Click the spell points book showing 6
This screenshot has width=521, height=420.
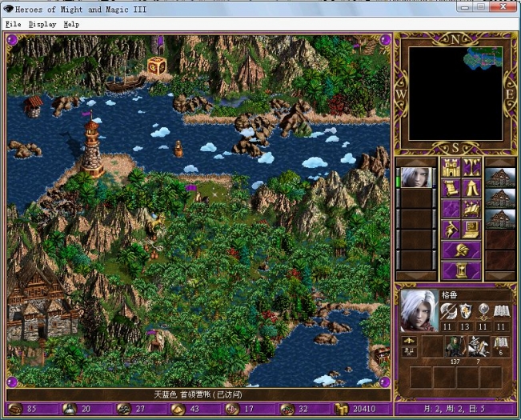point(501,346)
